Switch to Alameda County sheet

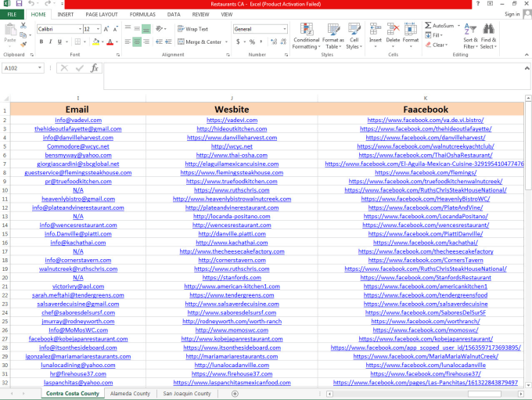click(x=130, y=394)
